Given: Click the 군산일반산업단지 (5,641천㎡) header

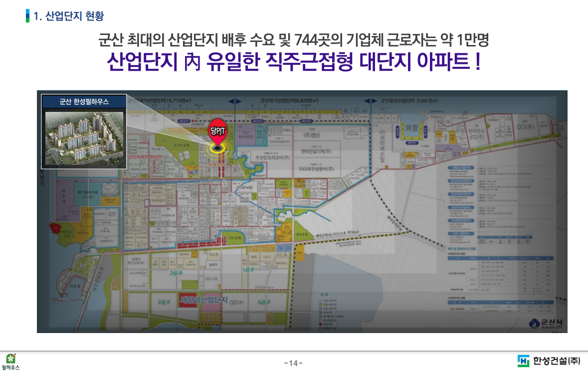Looking at the screenshot, I should [409, 101].
